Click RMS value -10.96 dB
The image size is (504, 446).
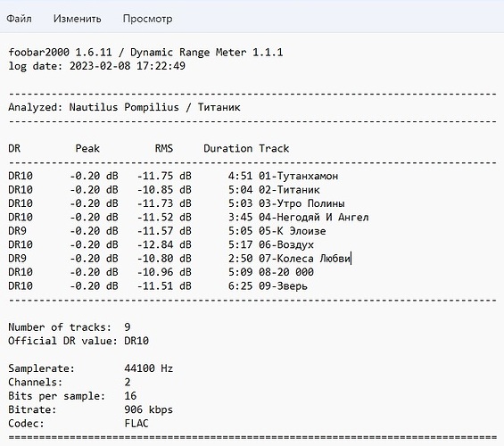[164, 272]
